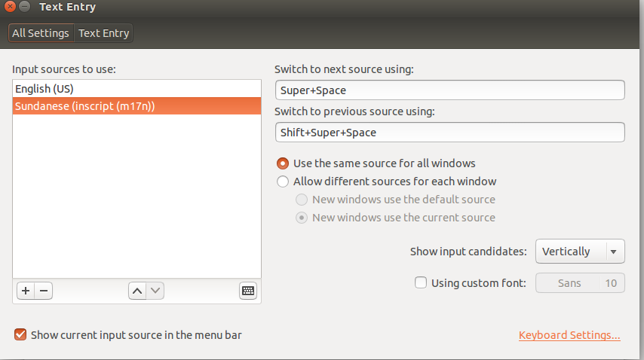Select 'Use the same source for all windows'

pyautogui.click(x=283, y=163)
